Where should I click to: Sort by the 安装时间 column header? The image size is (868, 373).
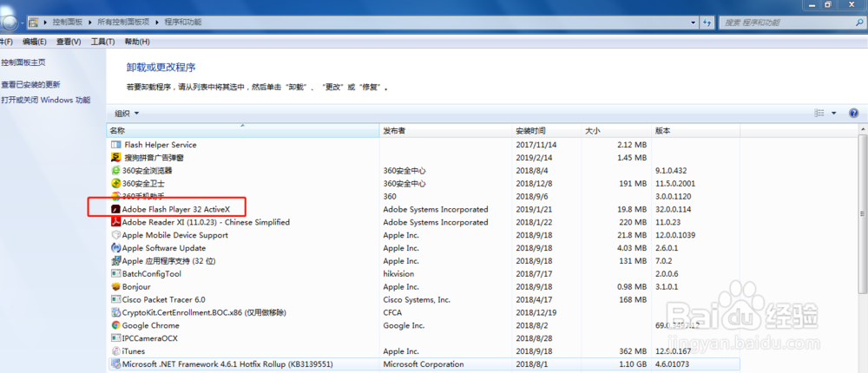(547, 131)
